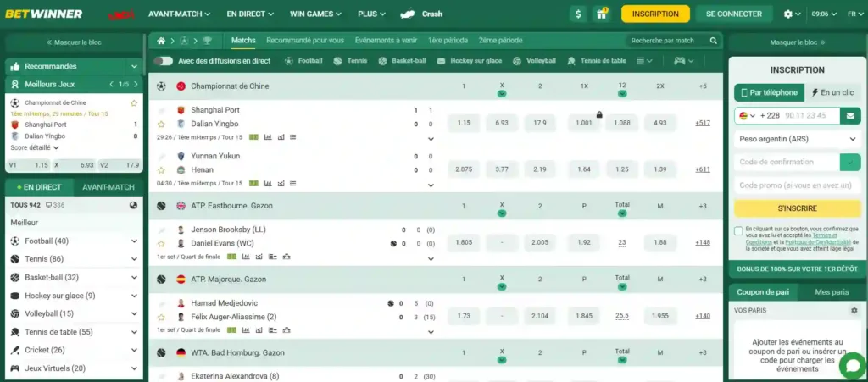Viewport: 868px width, 382px height.
Task: Open coupon settings gear in Vos Paris
Action: [x=854, y=311]
